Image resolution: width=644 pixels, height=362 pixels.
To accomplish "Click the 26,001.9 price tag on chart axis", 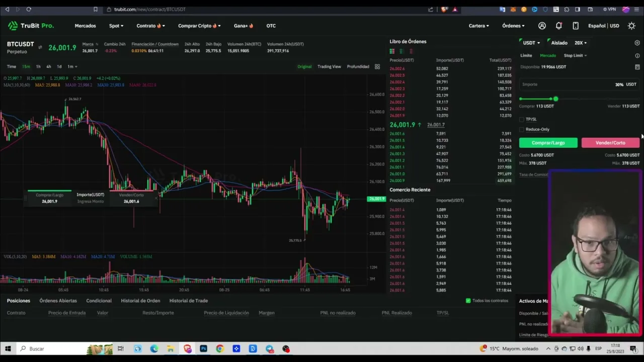I will [376, 199].
